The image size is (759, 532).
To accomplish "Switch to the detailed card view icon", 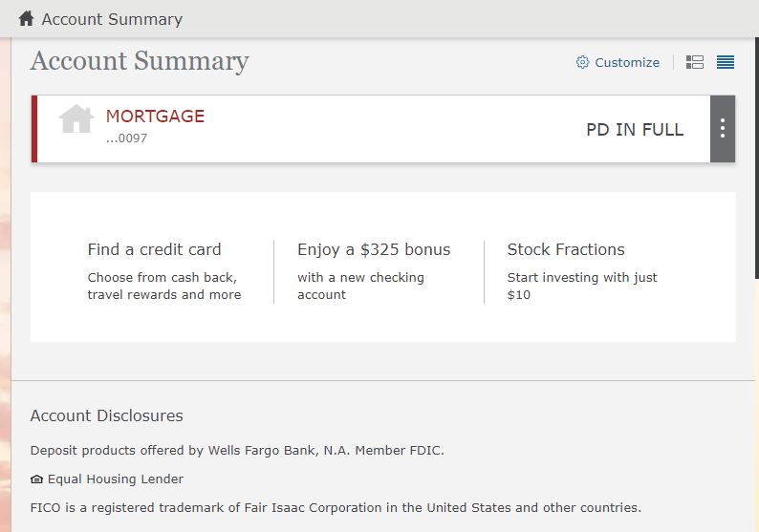I will (x=695, y=62).
